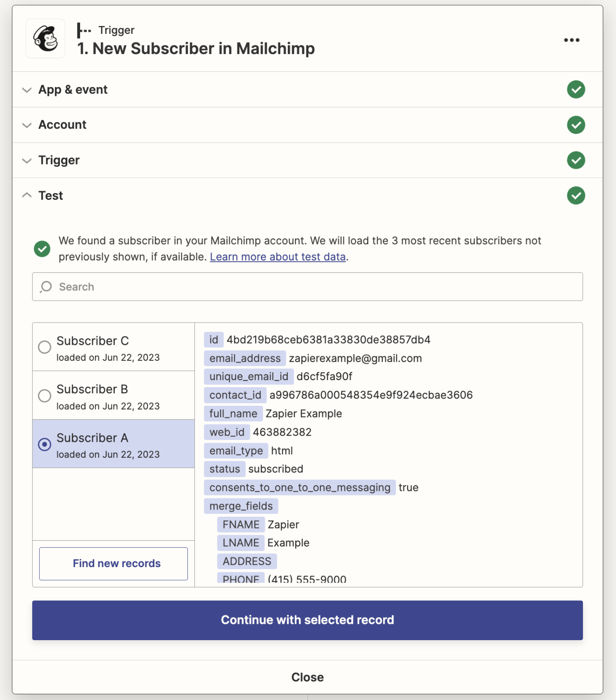Click the Mailchimp app logo icon
616x700 pixels.
(45, 39)
